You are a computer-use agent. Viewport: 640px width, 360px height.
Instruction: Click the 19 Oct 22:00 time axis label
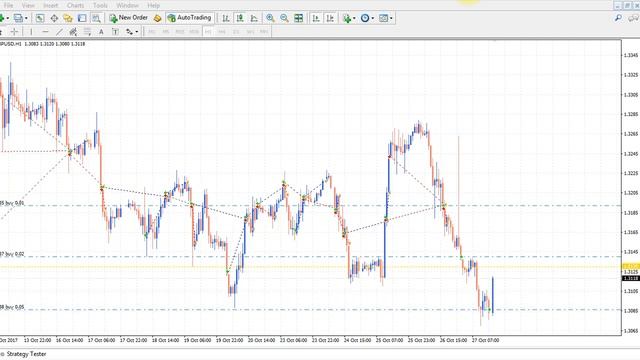[229, 340]
